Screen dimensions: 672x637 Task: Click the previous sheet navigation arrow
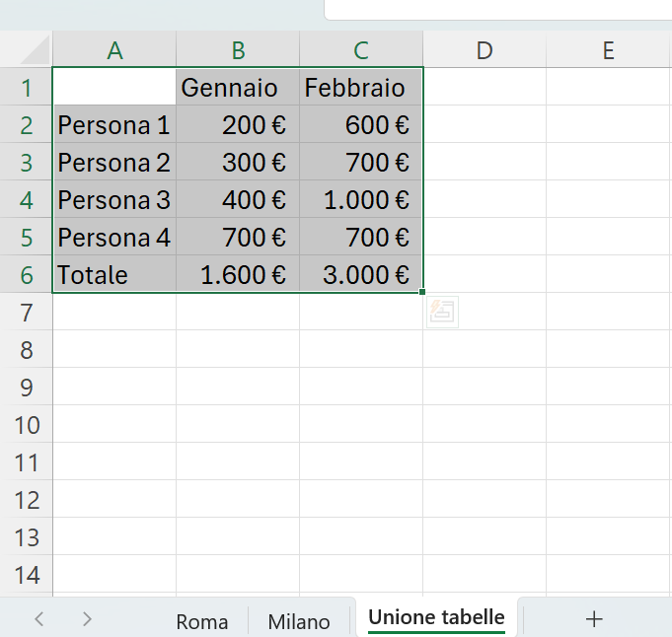point(39,619)
